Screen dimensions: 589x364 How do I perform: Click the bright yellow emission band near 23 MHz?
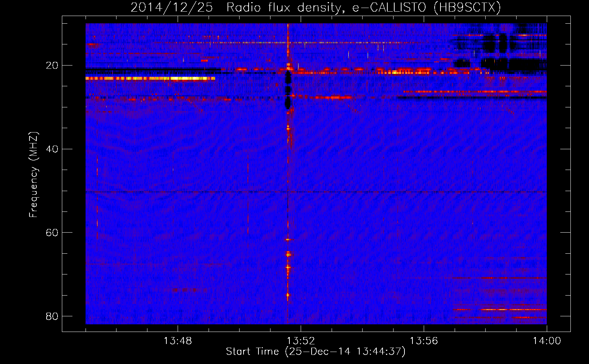[x=150, y=78]
